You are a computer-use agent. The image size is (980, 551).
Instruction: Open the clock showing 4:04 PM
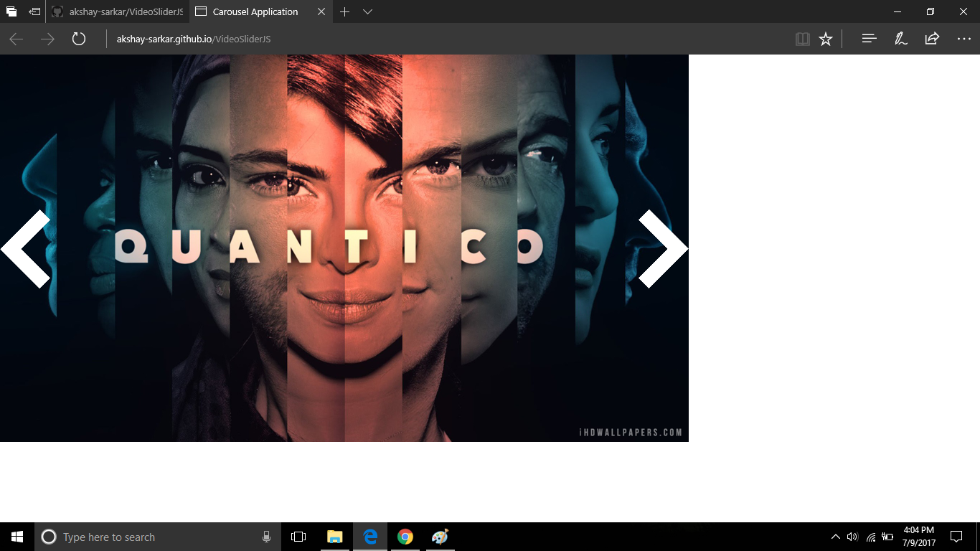click(x=919, y=537)
